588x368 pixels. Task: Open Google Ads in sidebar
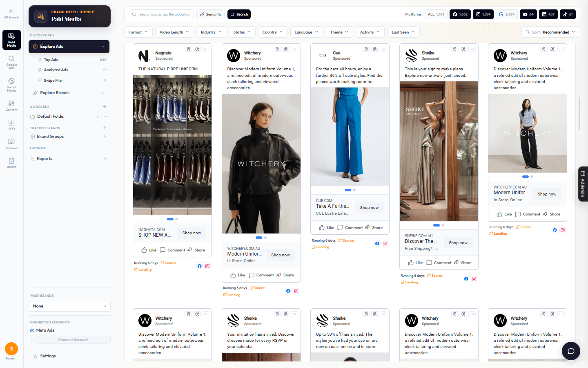coord(11,62)
